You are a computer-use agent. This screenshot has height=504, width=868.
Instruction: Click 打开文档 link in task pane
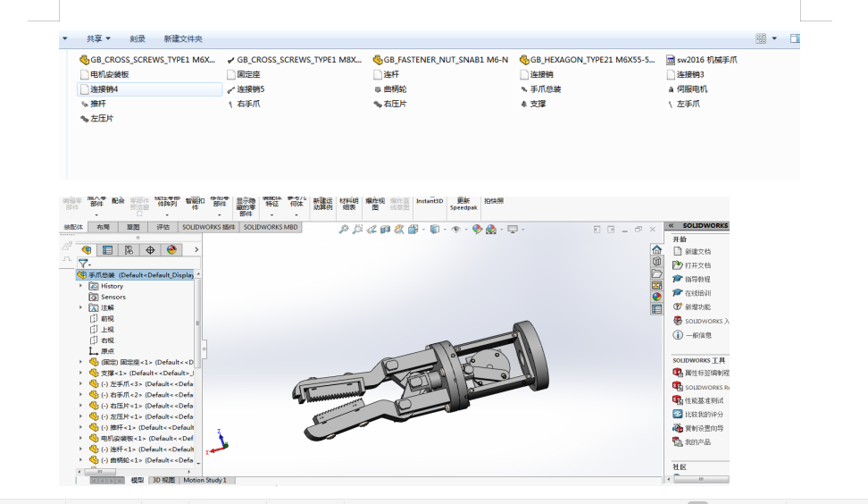coord(697,265)
